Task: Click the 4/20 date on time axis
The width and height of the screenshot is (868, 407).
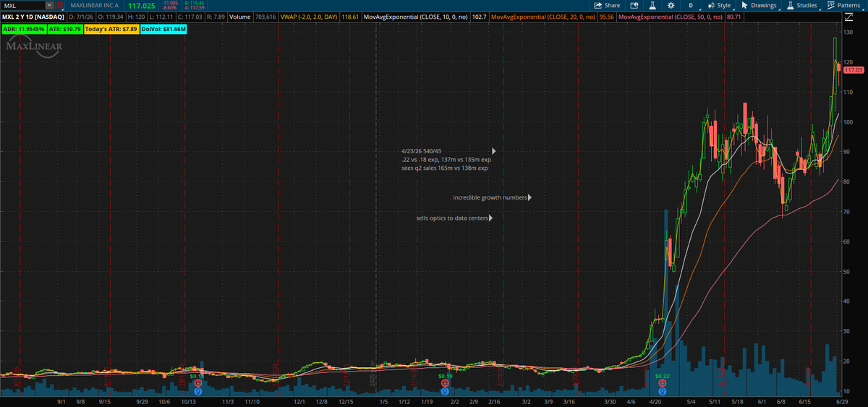Action: coord(656,400)
